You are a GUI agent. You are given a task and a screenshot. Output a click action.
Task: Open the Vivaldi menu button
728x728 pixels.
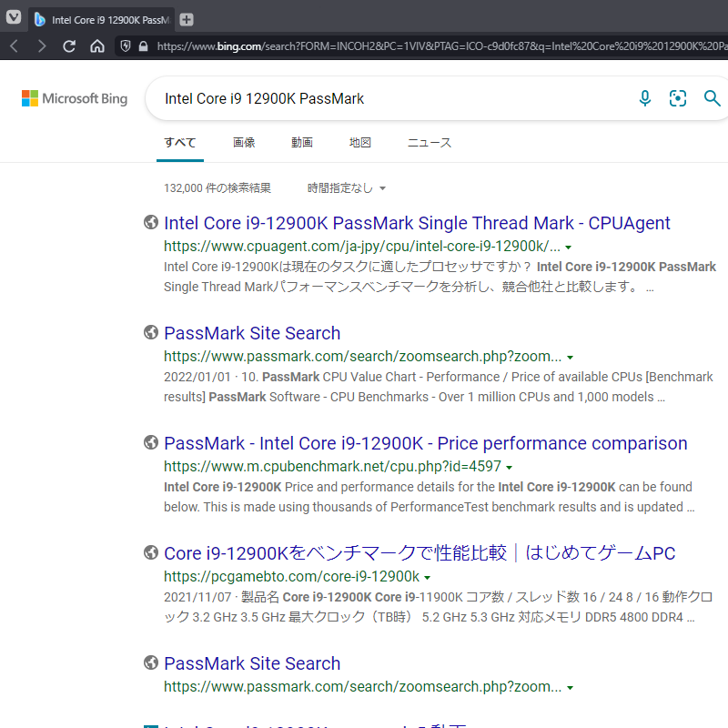[x=14, y=17]
